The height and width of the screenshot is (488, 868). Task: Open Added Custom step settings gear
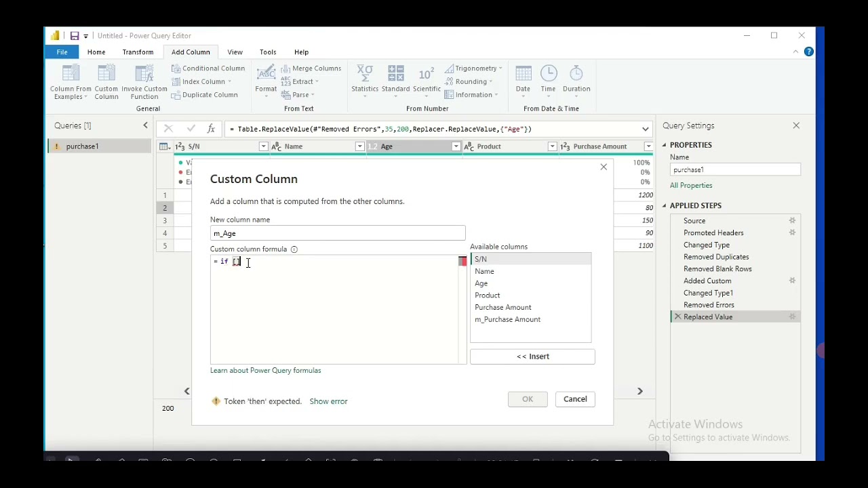point(792,281)
